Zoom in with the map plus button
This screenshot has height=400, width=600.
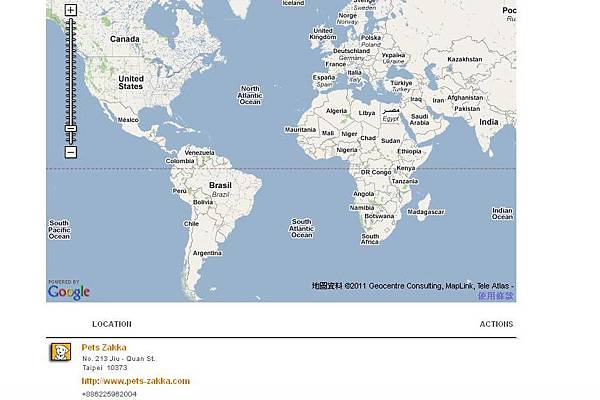coord(70,10)
